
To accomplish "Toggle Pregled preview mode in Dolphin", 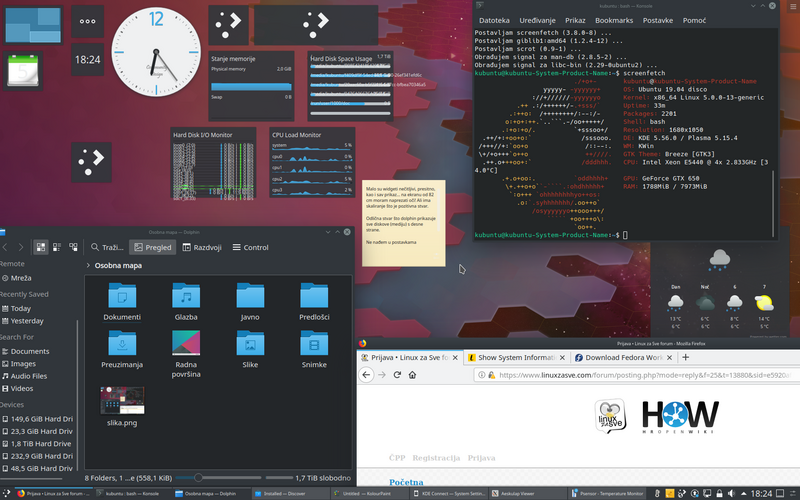I will pos(153,247).
